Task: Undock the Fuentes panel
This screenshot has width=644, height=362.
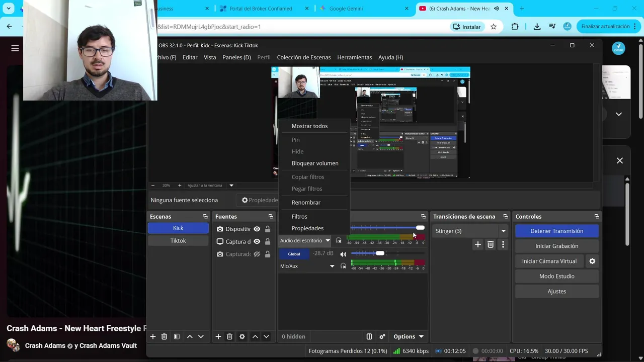Action: pyautogui.click(x=271, y=216)
